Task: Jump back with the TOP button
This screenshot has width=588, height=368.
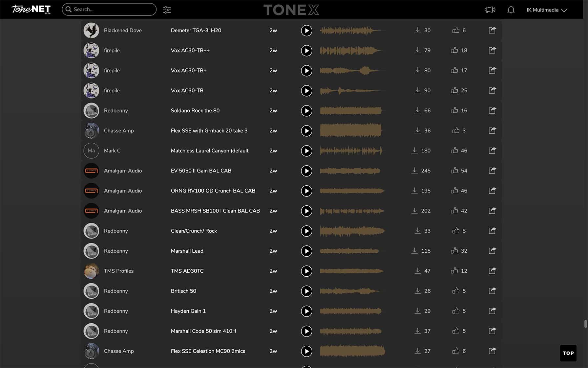Action: (x=568, y=353)
